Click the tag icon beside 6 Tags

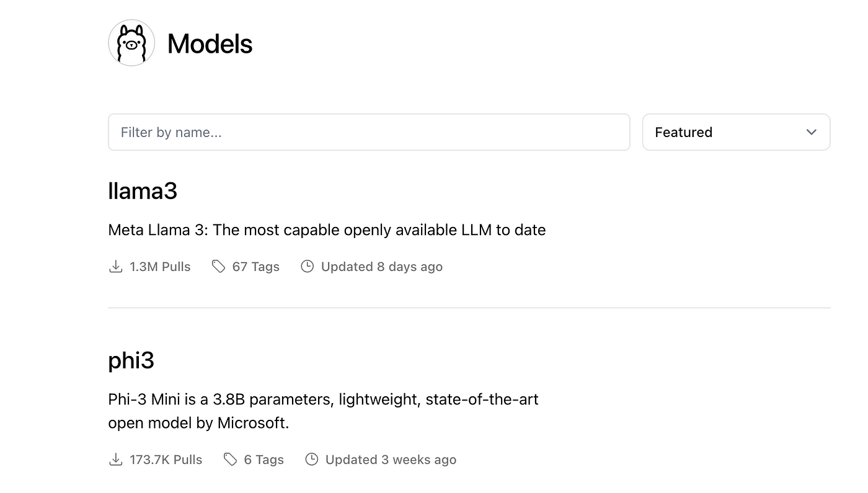click(230, 460)
